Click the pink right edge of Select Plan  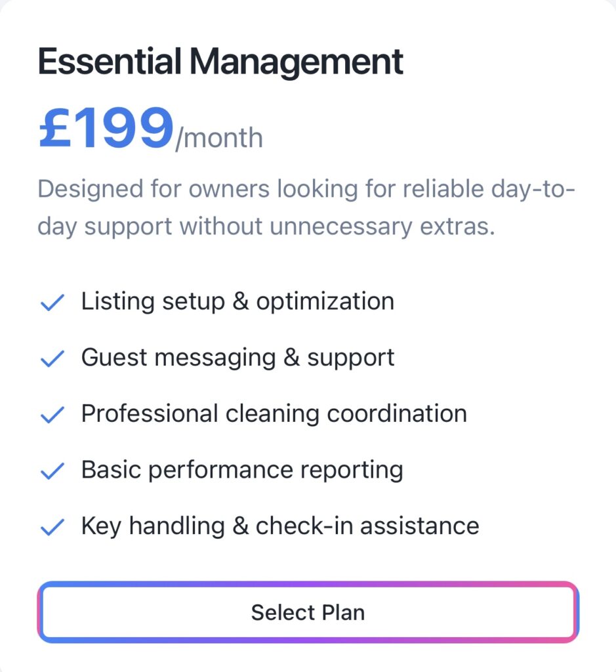click(577, 612)
